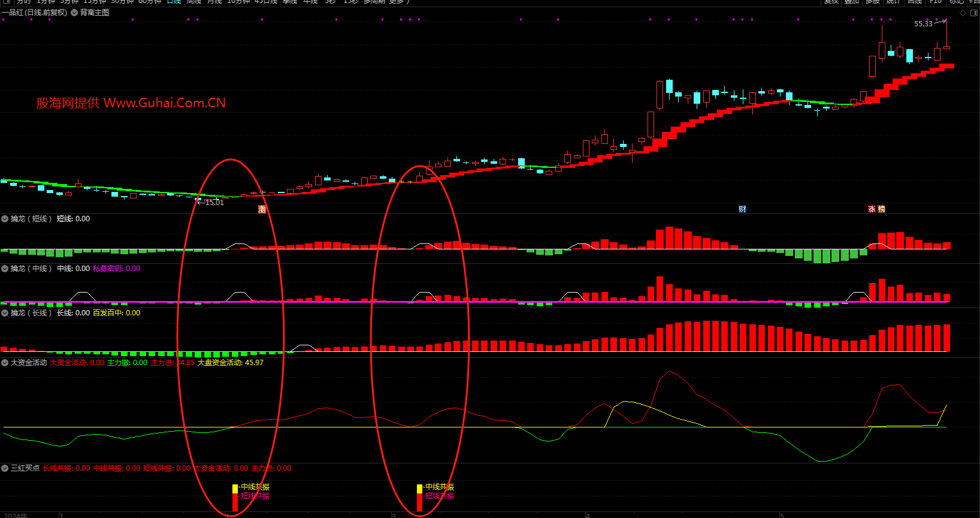Select the 擒龙（中线） indicator title

[31, 269]
